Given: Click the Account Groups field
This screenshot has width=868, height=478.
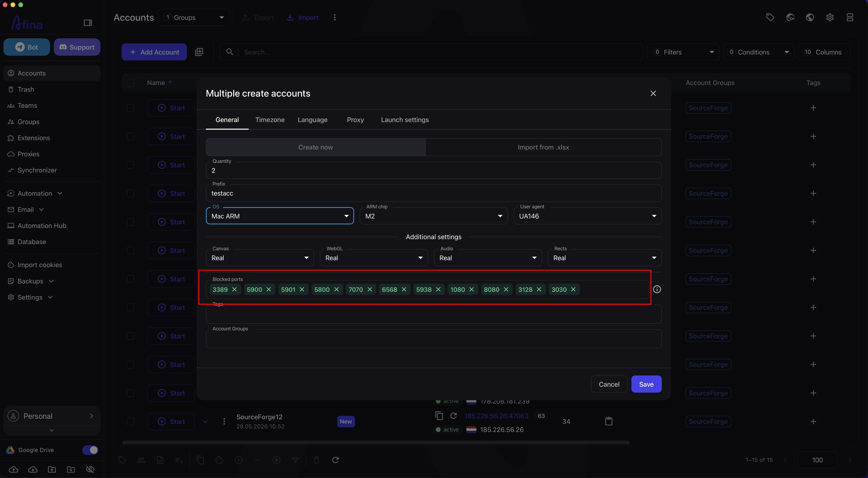Looking at the screenshot, I should pyautogui.click(x=433, y=339).
